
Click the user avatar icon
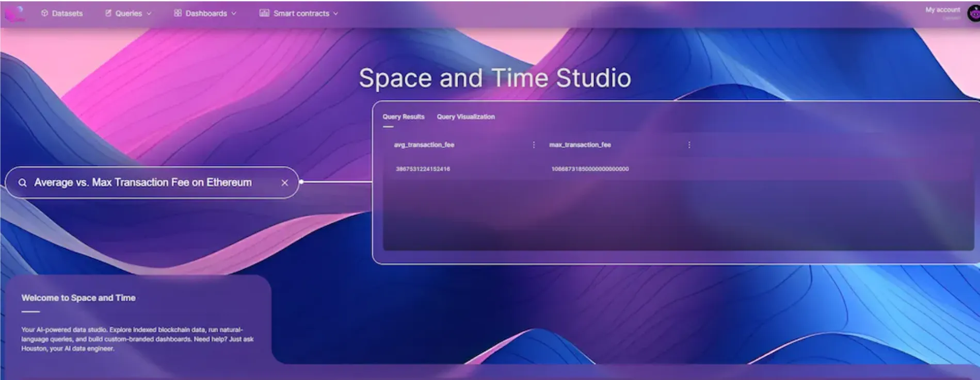973,14
